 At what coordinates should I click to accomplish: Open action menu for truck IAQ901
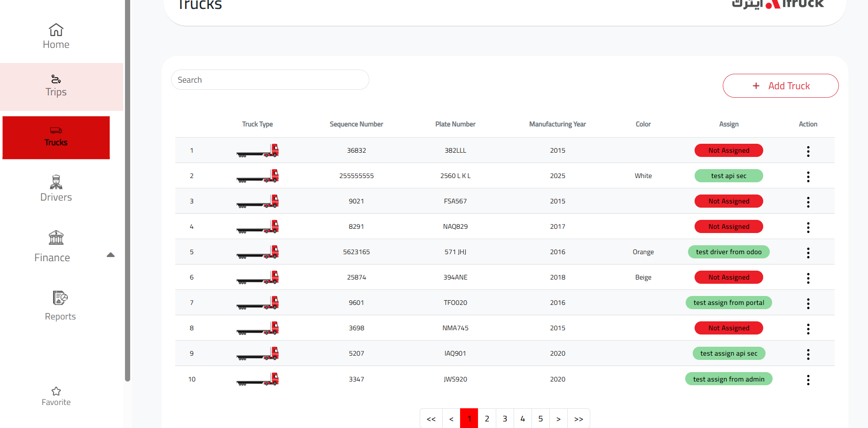(x=808, y=354)
